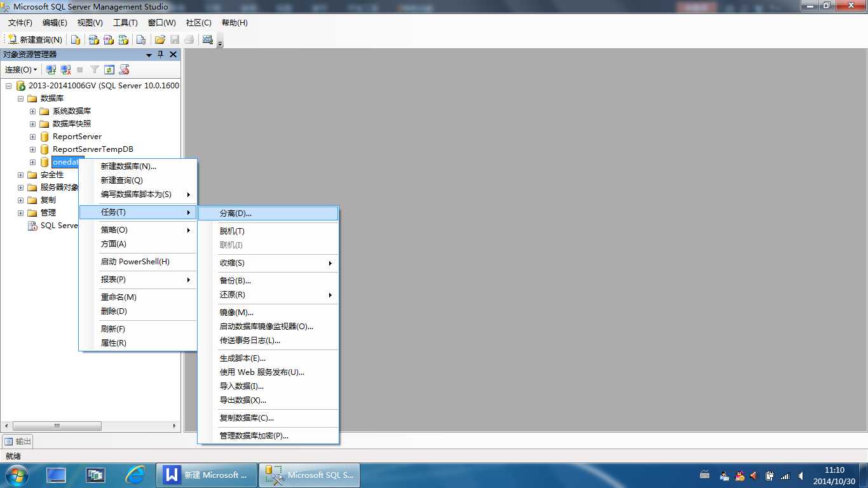Click 重命名(M) in context menu
The height and width of the screenshot is (488, 868).
coord(137,297)
